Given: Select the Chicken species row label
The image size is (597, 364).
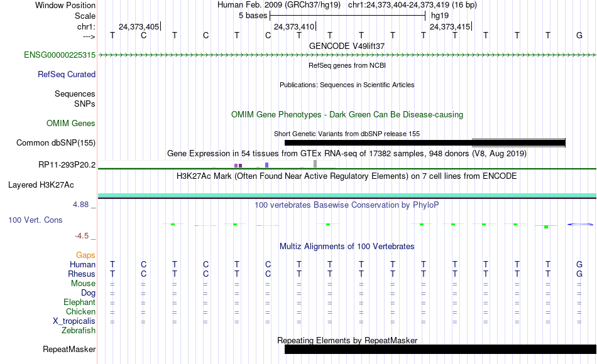Looking at the screenshot, I should point(80,312).
